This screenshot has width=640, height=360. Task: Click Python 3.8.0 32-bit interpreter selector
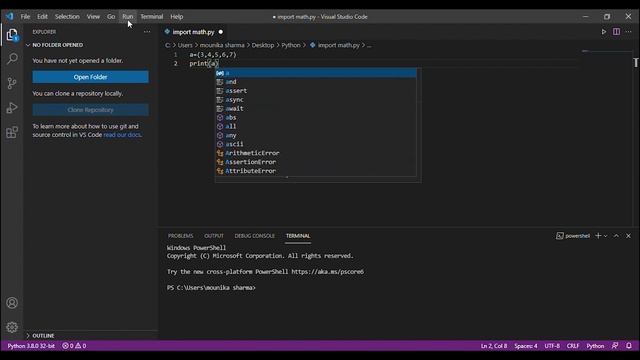point(31,346)
